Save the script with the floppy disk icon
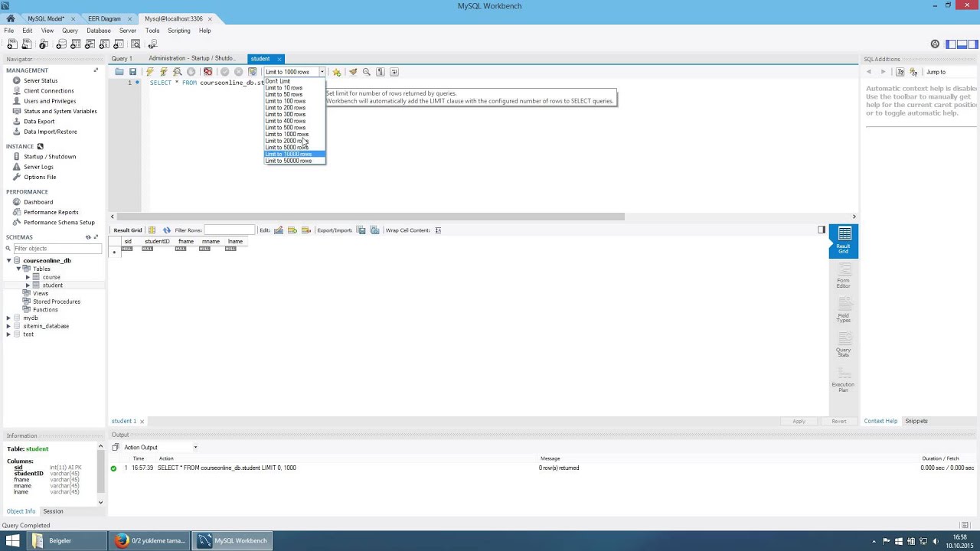The width and height of the screenshot is (980, 551). tap(132, 72)
